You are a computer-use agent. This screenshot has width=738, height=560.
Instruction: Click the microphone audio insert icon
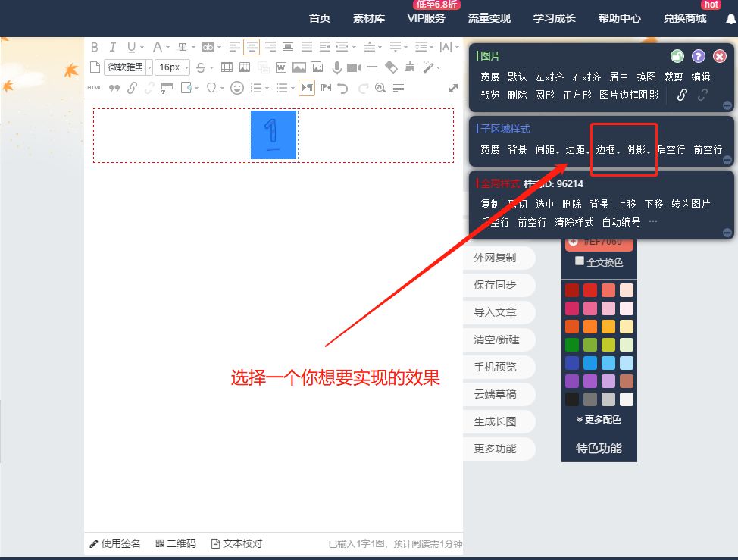336,67
